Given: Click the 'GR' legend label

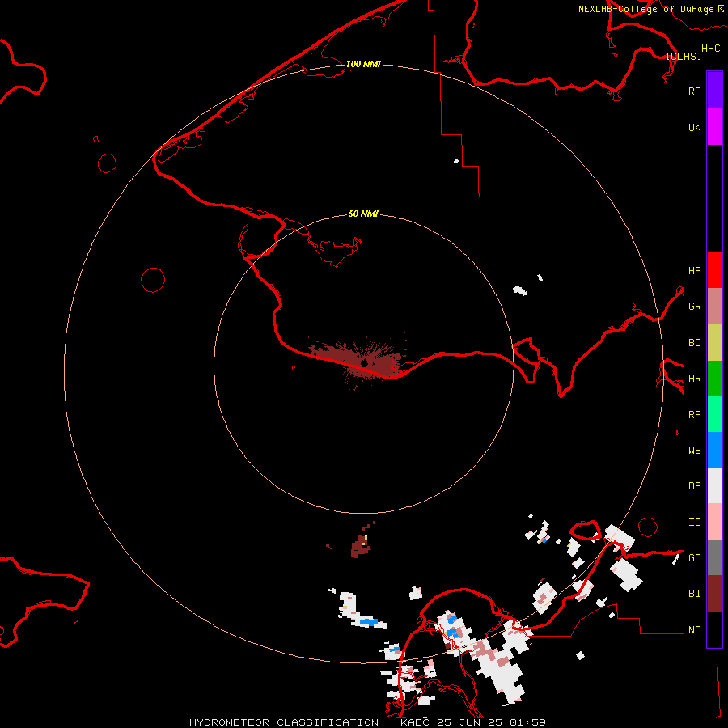Looking at the screenshot, I should (x=695, y=307).
